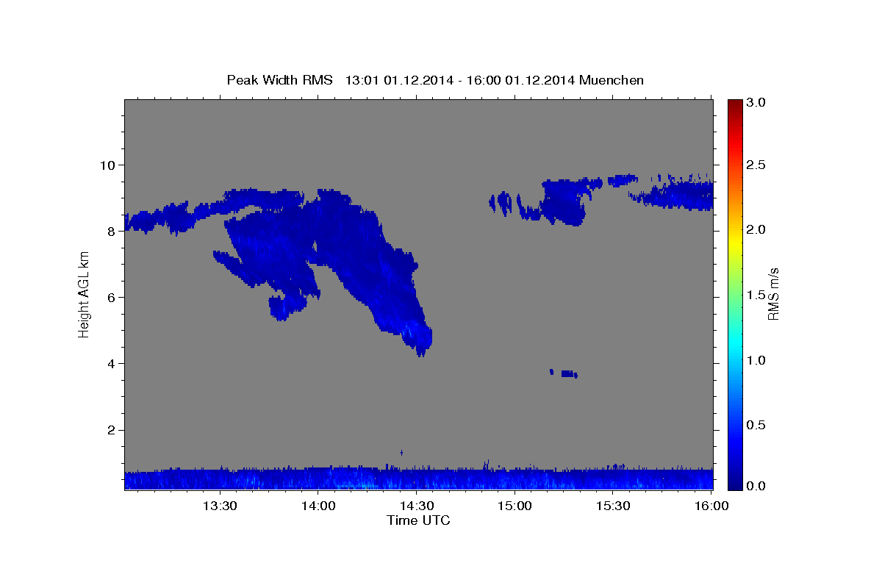Click the 0.0 colorbar value
Viewport: 882px width, 588px height.
click(756, 486)
